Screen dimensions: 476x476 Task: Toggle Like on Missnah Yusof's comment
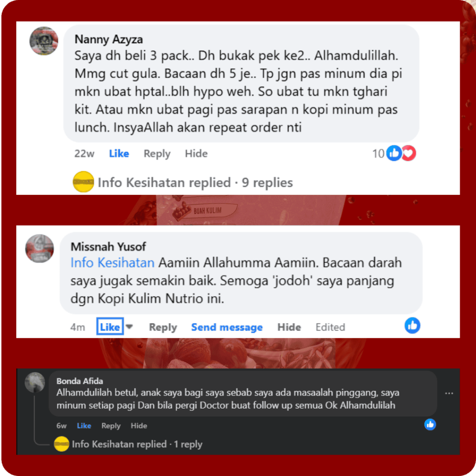coord(110,327)
